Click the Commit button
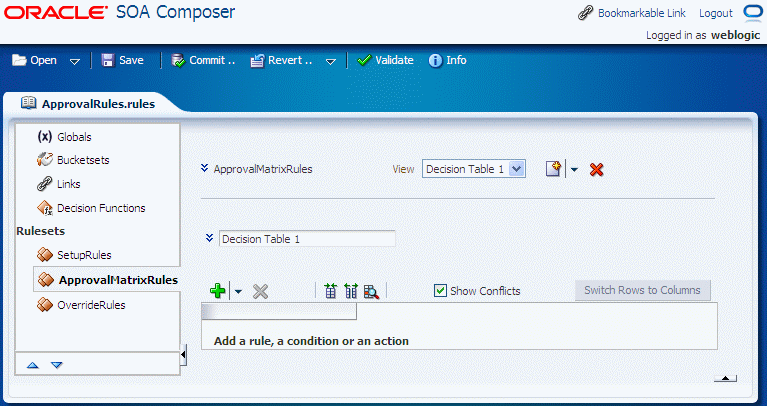This screenshot has height=406, width=767. (x=203, y=60)
